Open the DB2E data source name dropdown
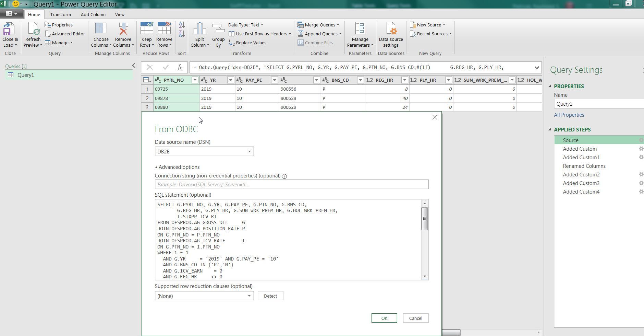 [x=249, y=151]
